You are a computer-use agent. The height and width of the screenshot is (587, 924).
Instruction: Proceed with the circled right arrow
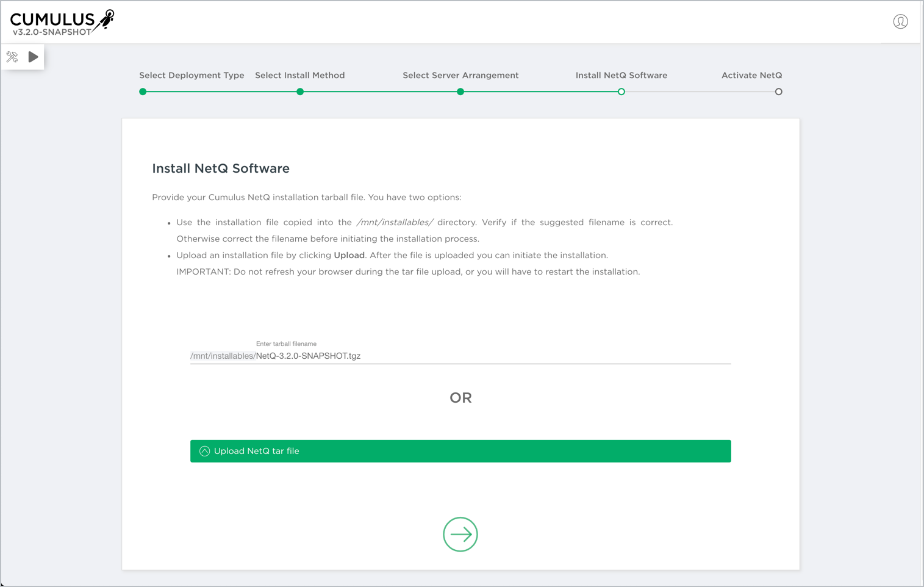(460, 535)
